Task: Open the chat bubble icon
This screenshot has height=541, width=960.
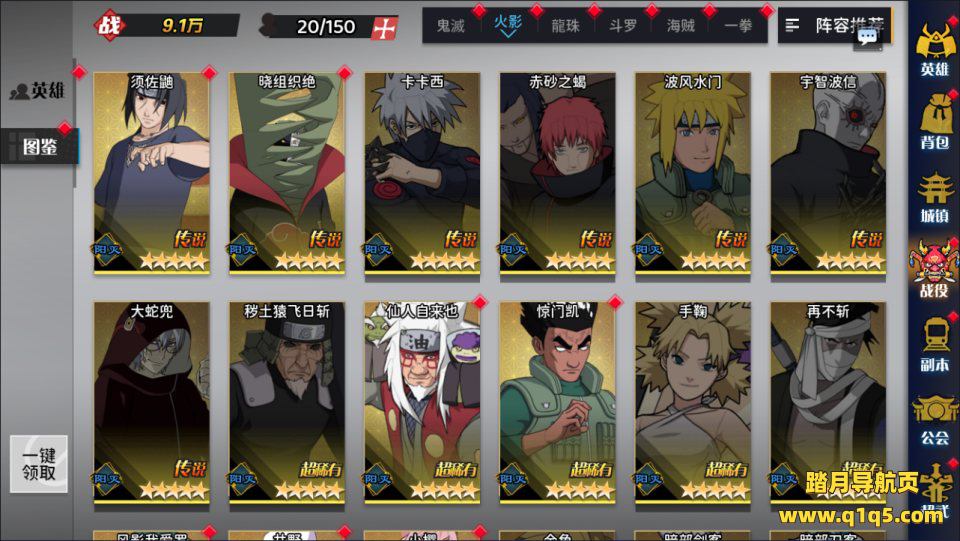Action: [867, 38]
